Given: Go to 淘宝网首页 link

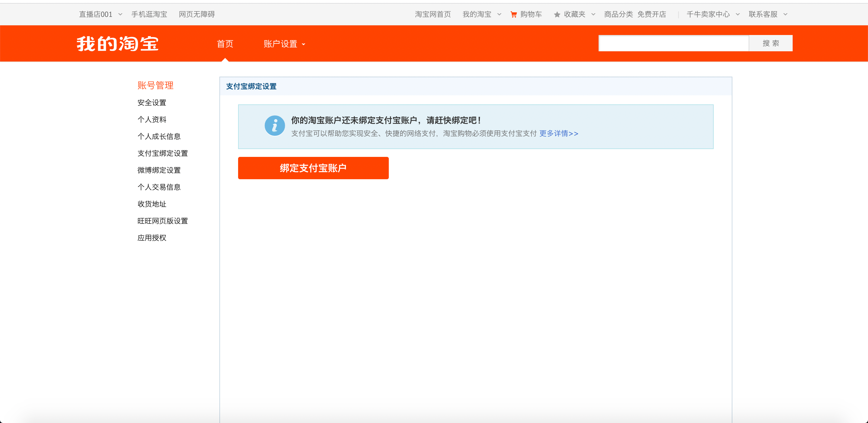Looking at the screenshot, I should pos(433,14).
